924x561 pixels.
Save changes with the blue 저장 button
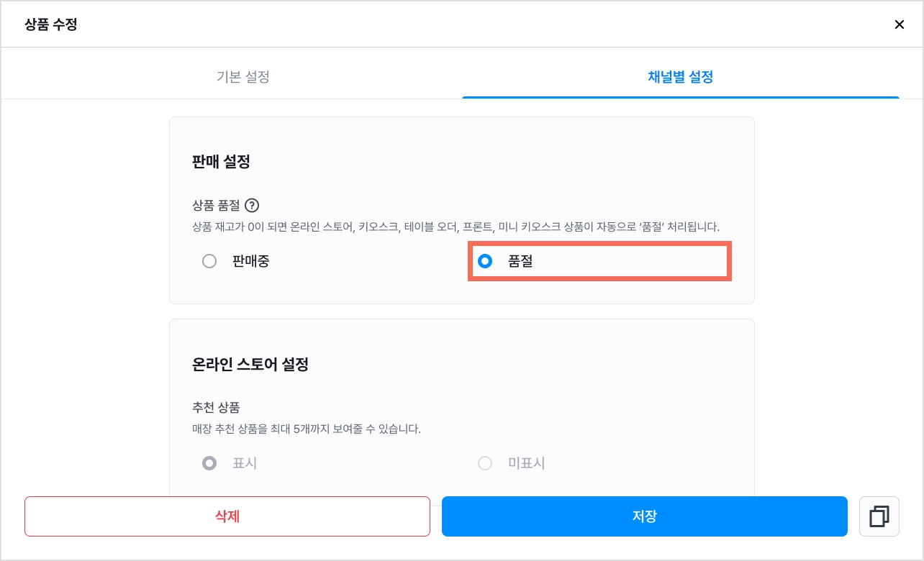pos(645,516)
